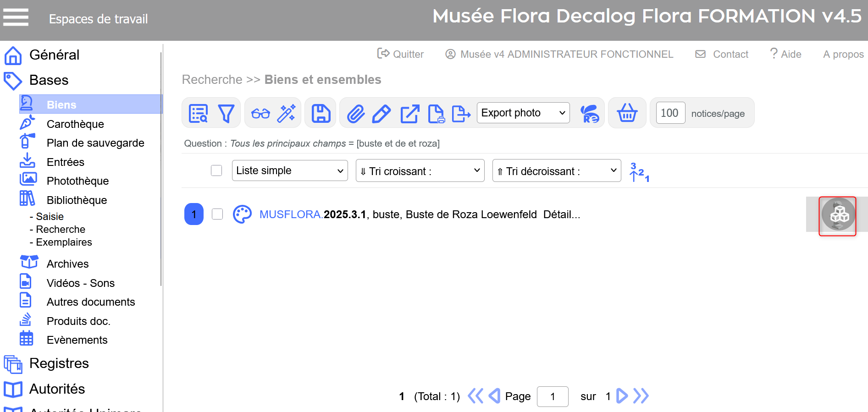868x412 pixels.
Task: Click the pencil edit icon
Action: [381, 113]
